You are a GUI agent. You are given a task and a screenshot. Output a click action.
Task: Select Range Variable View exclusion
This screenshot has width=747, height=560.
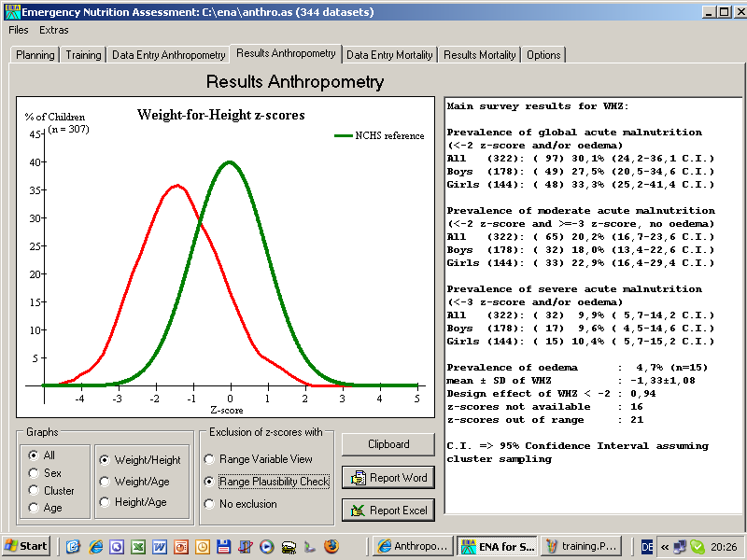click(x=209, y=459)
